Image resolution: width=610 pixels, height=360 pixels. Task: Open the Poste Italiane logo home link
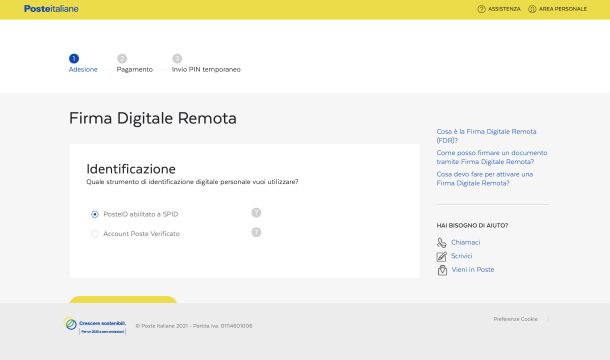(51, 9)
